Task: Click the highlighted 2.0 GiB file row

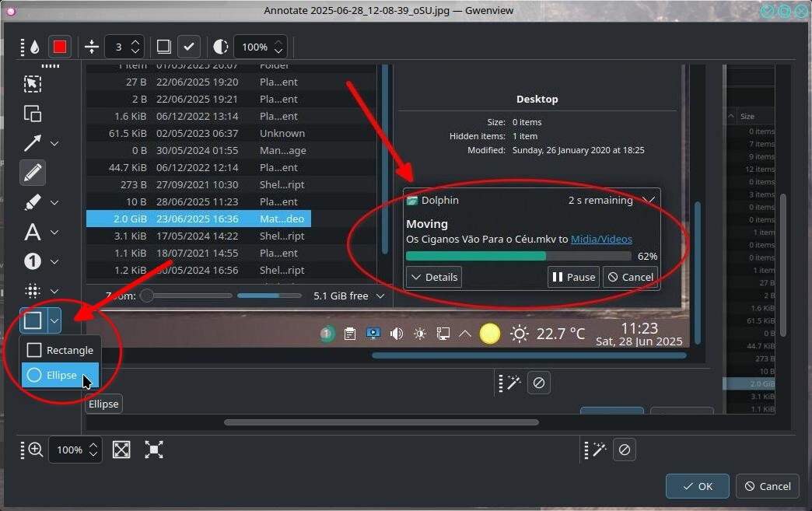Action: point(198,219)
